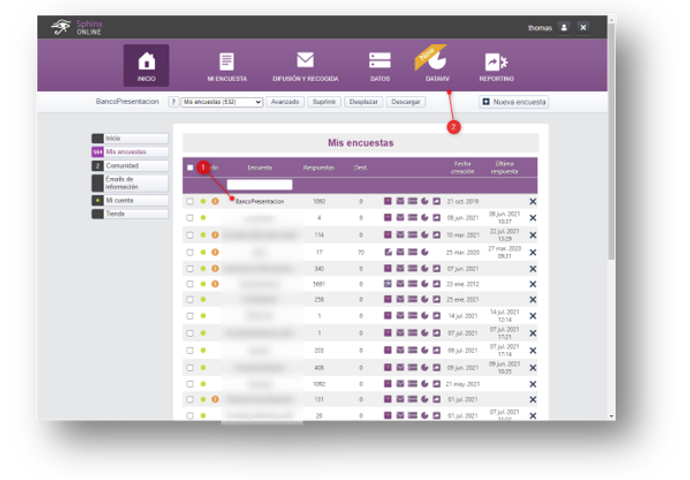Viewport: 690px width, 480px height.
Task: Go to Inicio in the left sidebar
Action: [x=130, y=138]
